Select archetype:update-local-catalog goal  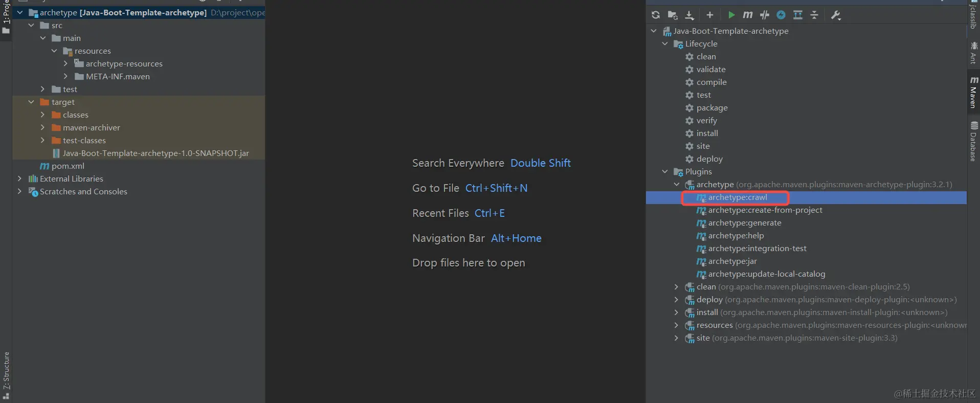click(767, 274)
